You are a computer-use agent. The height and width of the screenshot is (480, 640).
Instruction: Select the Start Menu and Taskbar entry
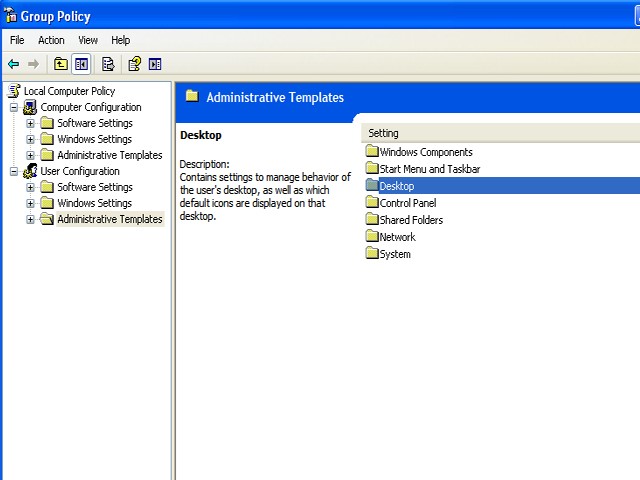click(x=430, y=169)
